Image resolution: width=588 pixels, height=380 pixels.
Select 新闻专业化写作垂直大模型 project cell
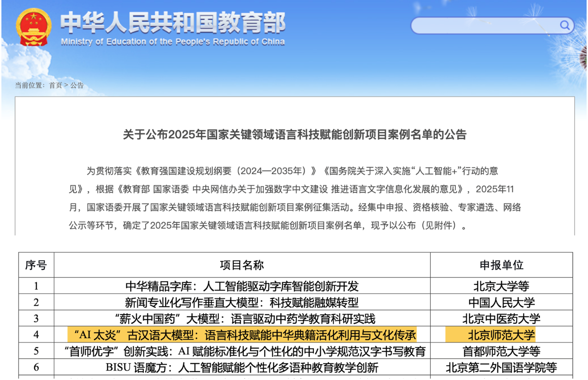(x=242, y=303)
